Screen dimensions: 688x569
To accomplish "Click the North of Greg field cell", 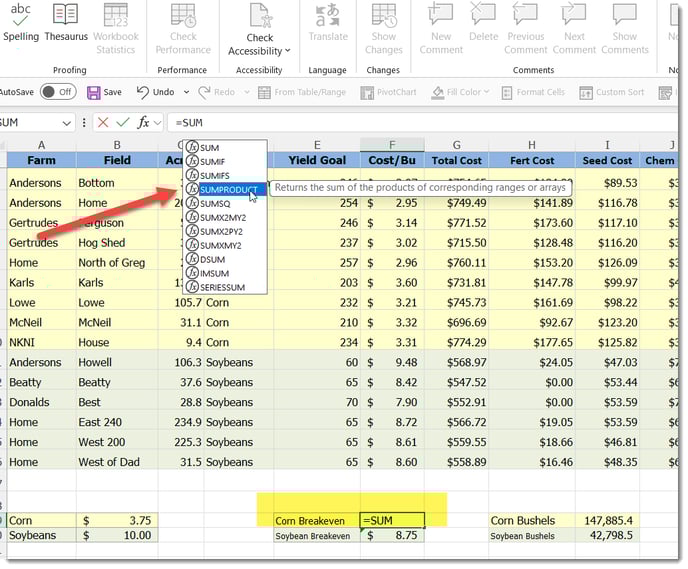I will [117, 263].
